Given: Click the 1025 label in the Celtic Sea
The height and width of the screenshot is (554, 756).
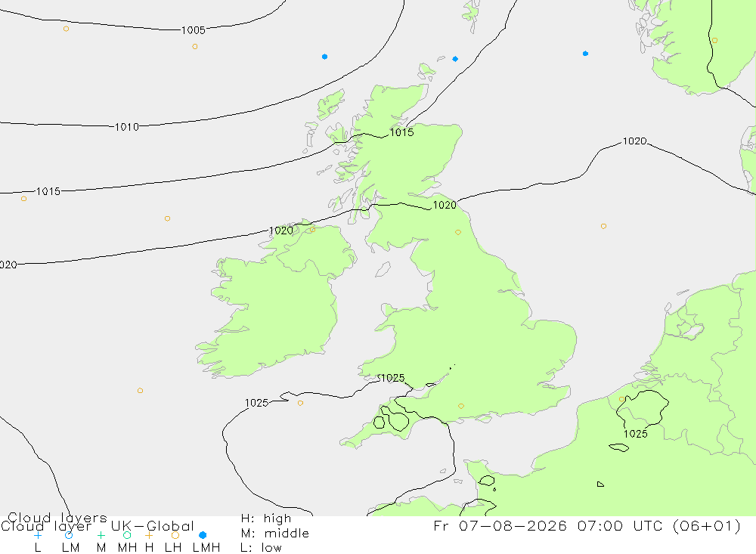Looking at the screenshot, I should (256, 403).
